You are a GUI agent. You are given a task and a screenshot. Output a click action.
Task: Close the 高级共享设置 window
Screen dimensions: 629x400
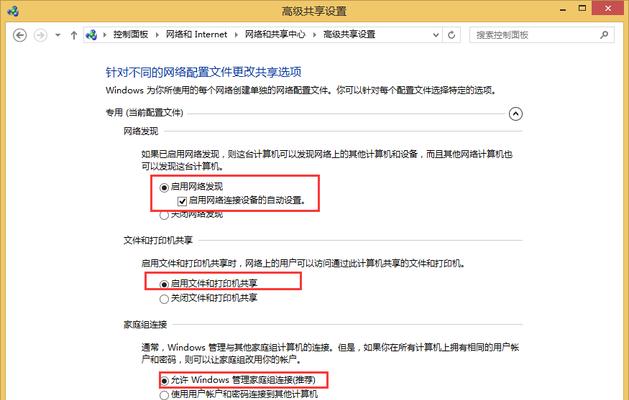coord(609,8)
